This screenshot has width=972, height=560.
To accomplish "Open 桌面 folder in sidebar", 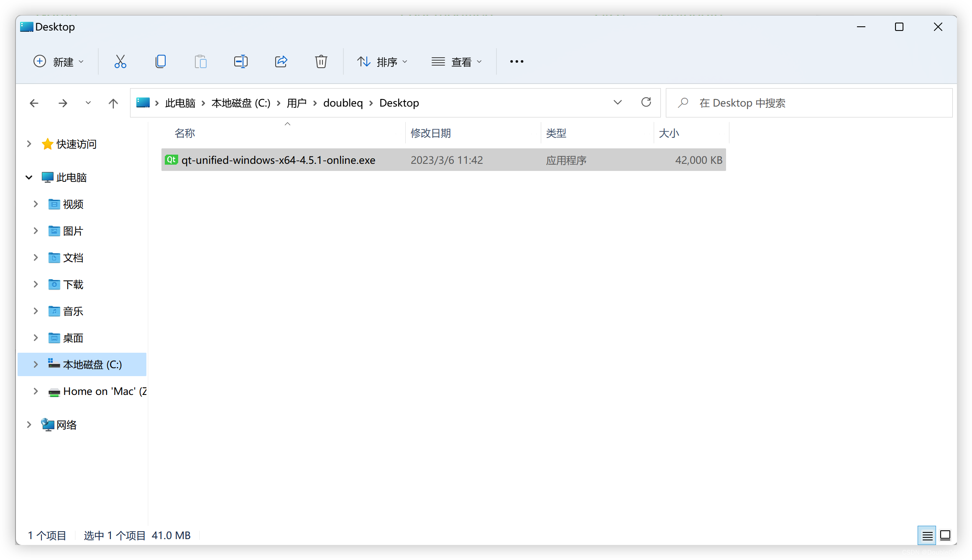I will pos(66,338).
